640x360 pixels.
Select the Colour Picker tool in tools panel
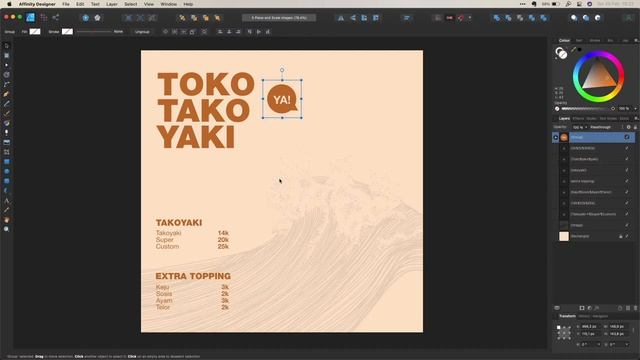pos(7,210)
